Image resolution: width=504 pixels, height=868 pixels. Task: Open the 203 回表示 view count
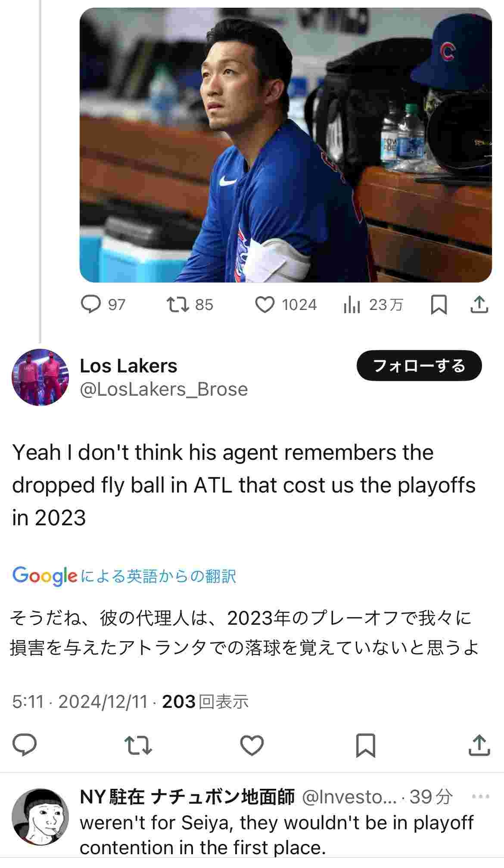[x=205, y=702]
